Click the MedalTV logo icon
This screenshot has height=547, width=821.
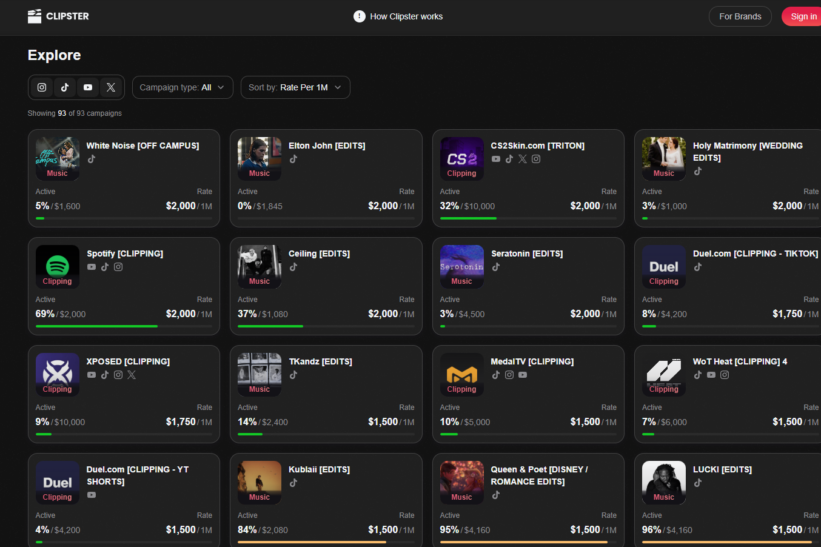click(462, 374)
